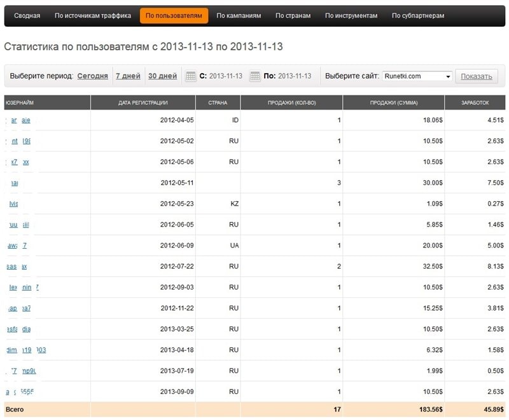Viewport: 509px width, 420px height.
Task: Open the start date calendar icon
Action: click(x=190, y=76)
